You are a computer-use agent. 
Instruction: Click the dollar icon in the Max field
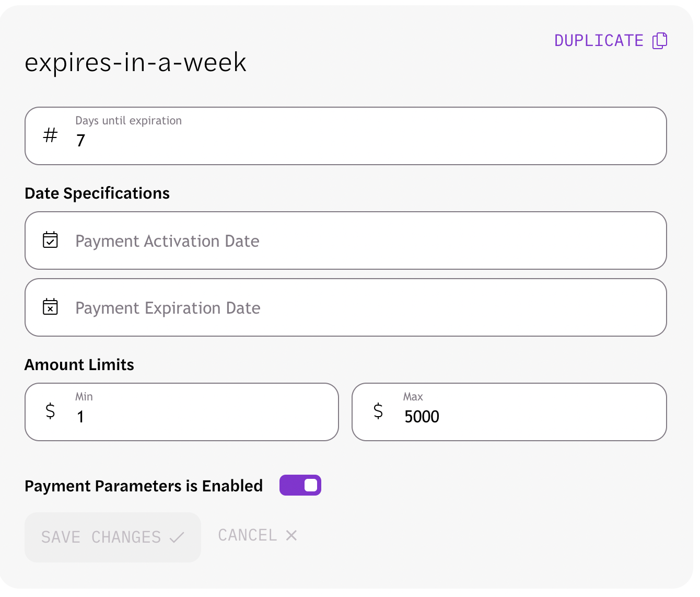378,411
